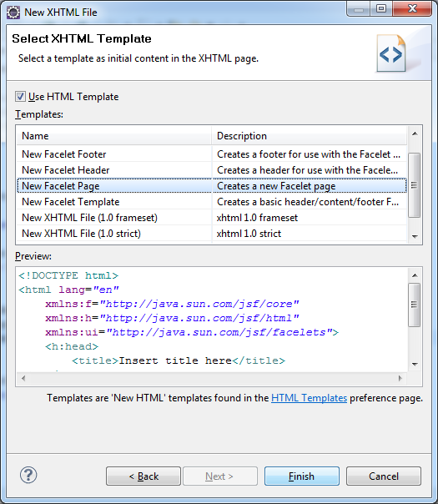Maximize the New XHTML File dialog
This screenshot has width=438, height=504.
click(x=381, y=8)
